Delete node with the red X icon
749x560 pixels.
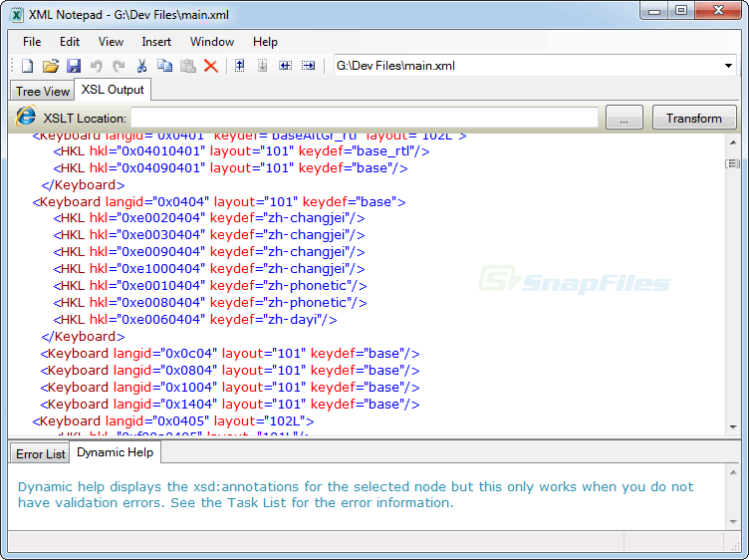tap(211, 66)
